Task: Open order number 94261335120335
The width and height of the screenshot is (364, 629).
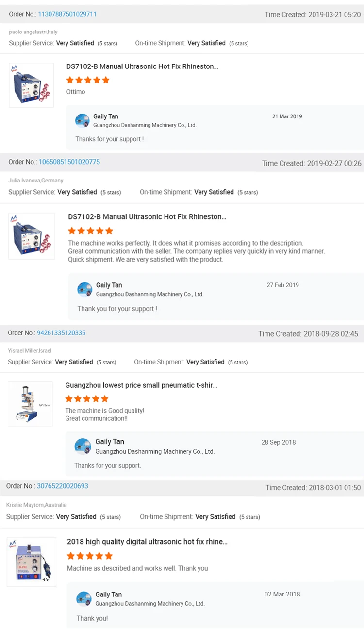Action: coord(61,333)
